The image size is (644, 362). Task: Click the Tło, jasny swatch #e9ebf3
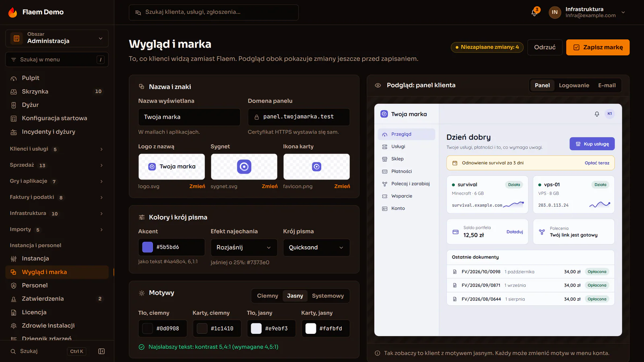coord(256,329)
